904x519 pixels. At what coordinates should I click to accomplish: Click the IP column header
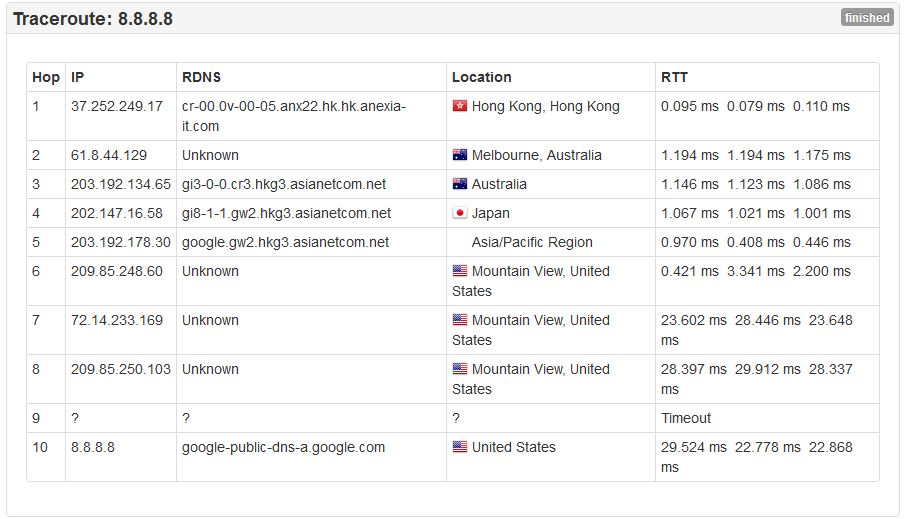click(77, 77)
